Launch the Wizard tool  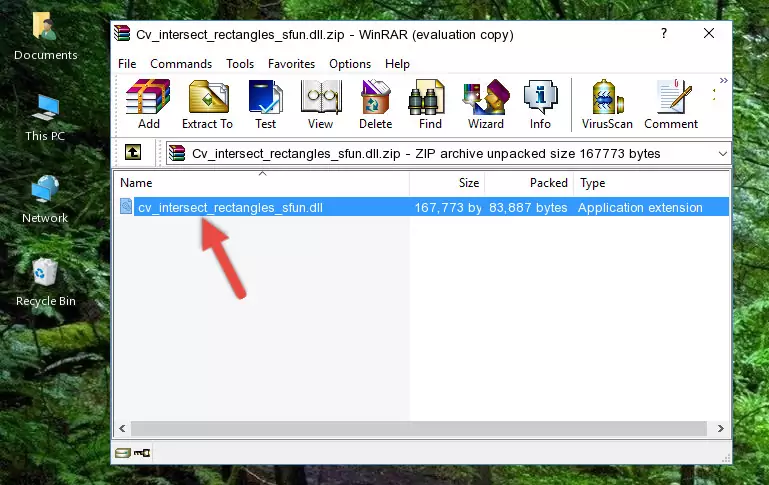486,104
